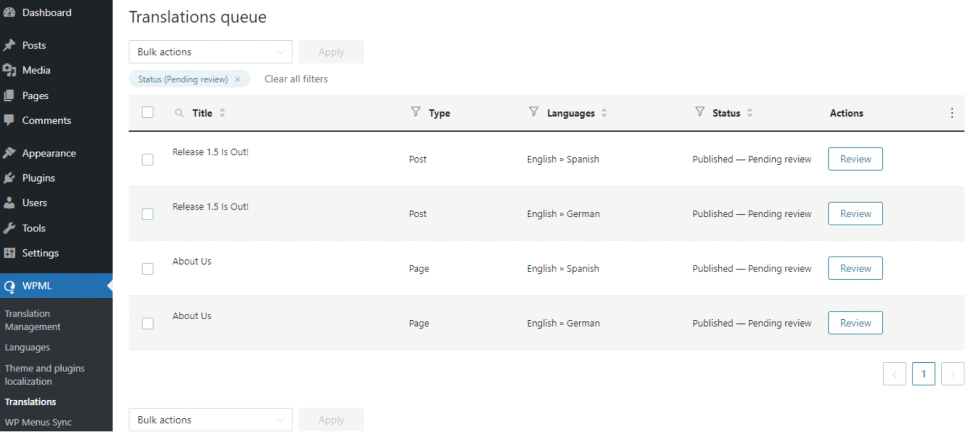Click the Languages column filter funnel icon

click(533, 112)
